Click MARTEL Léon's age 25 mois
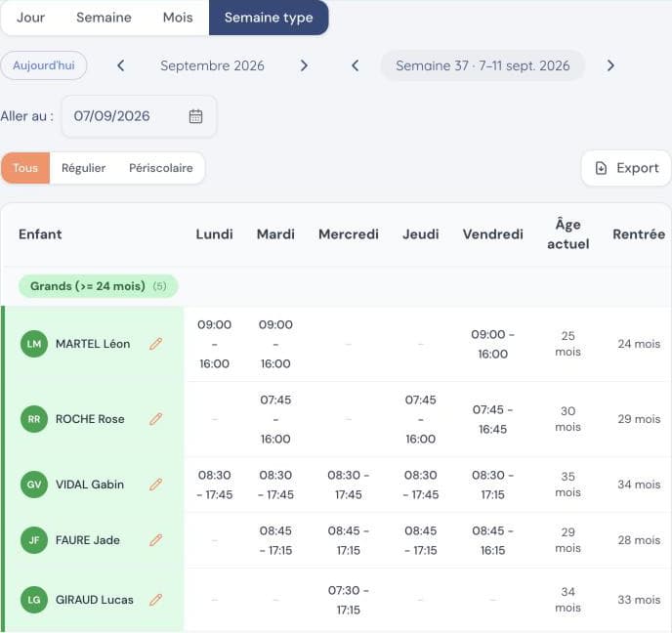This screenshot has width=672, height=633. [x=567, y=344]
